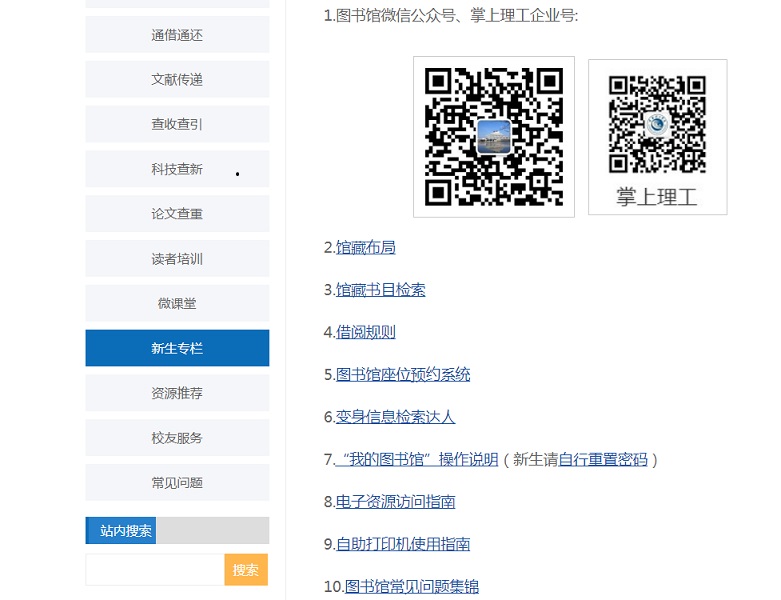Open the 馆藏书目检索 link

381,290
